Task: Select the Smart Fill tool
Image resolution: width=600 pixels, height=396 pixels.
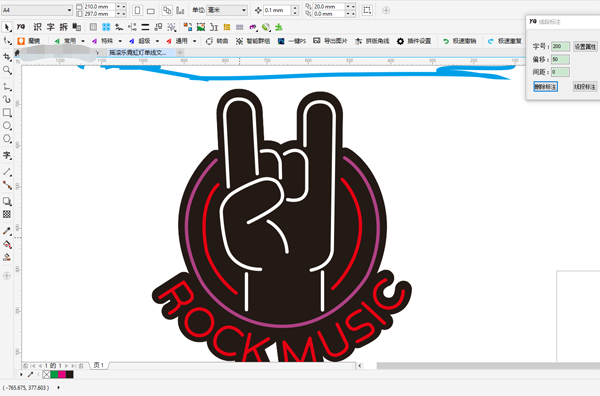Action: tap(7, 257)
